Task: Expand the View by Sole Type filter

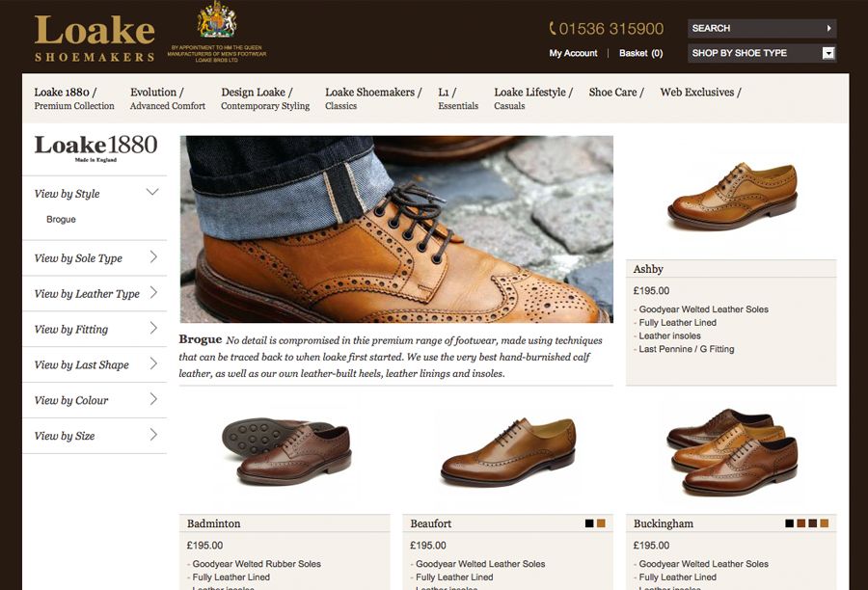Action: (x=95, y=258)
